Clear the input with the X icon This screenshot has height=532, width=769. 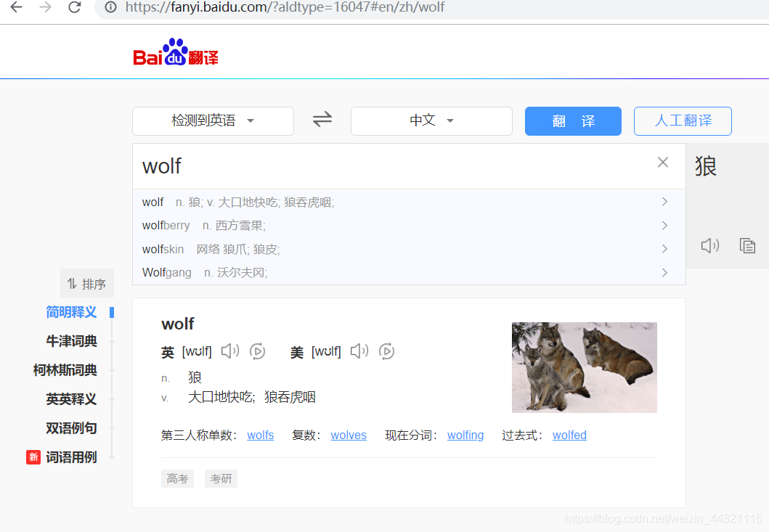(662, 162)
